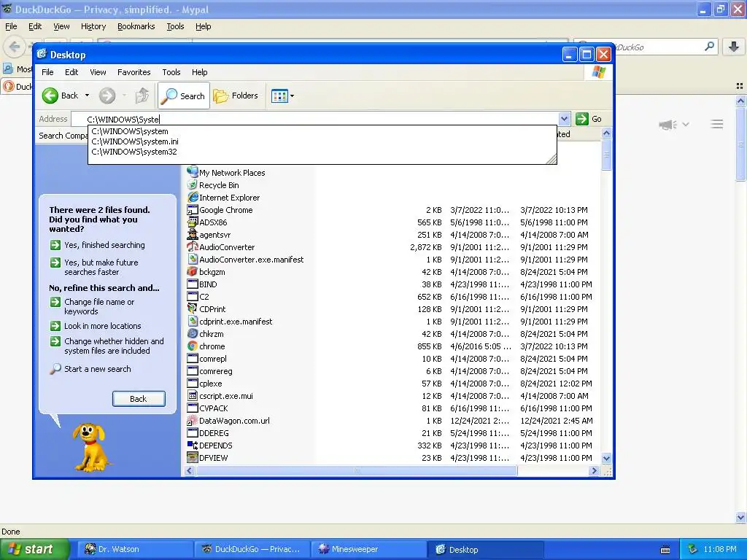Select chkrzm file icon
Viewport: 747px width, 560px height.
[x=192, y=333]
